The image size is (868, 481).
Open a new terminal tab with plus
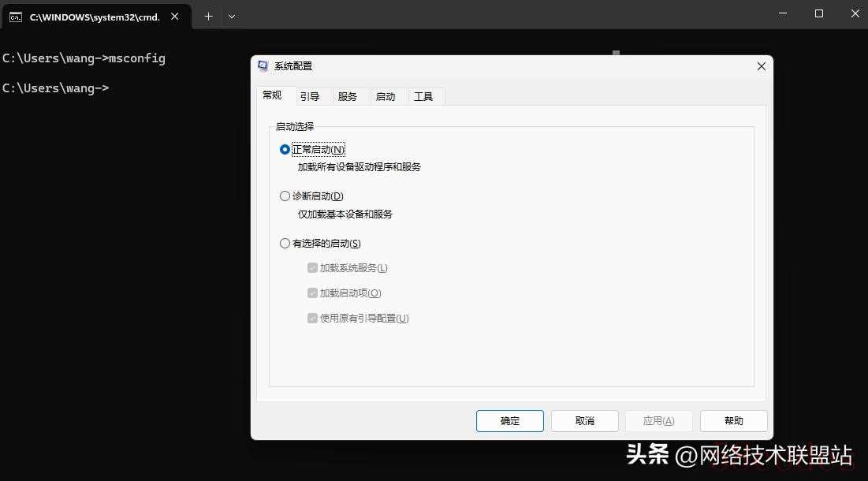pos(208,16)
